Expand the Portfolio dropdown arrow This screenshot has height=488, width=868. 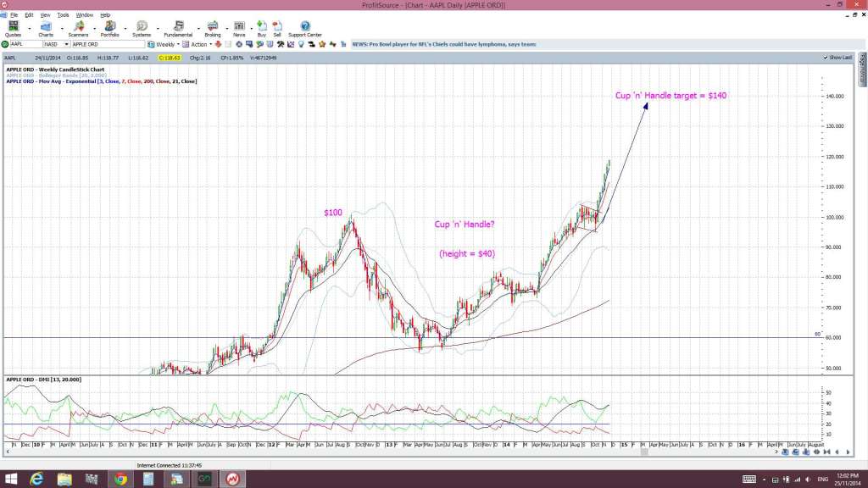[125, 28]
